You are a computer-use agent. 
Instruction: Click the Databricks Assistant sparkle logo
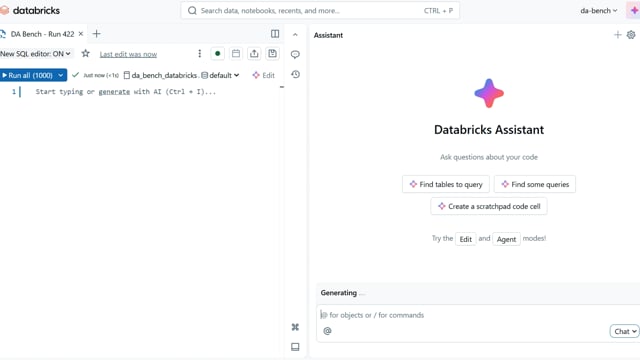[489, 93]
